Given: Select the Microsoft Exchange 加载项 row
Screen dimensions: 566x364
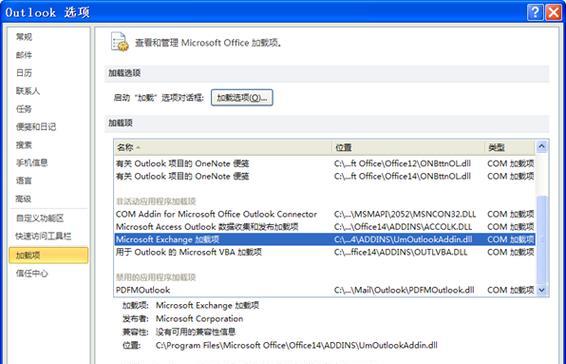Looking at the screenshot, I should pyautogui.click(x=325, y=239).
